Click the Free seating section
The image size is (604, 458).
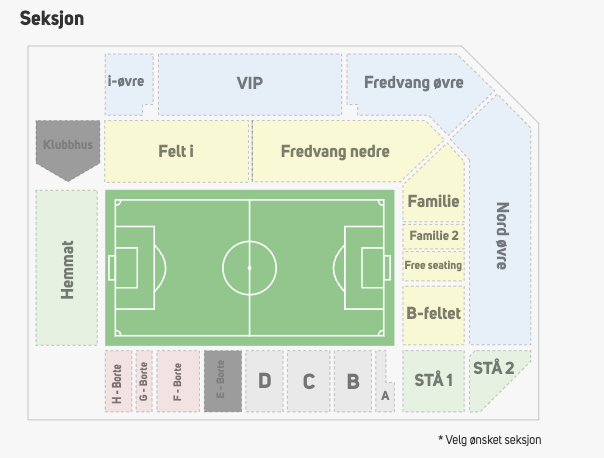pyautogui.click(x=433, y=265)
